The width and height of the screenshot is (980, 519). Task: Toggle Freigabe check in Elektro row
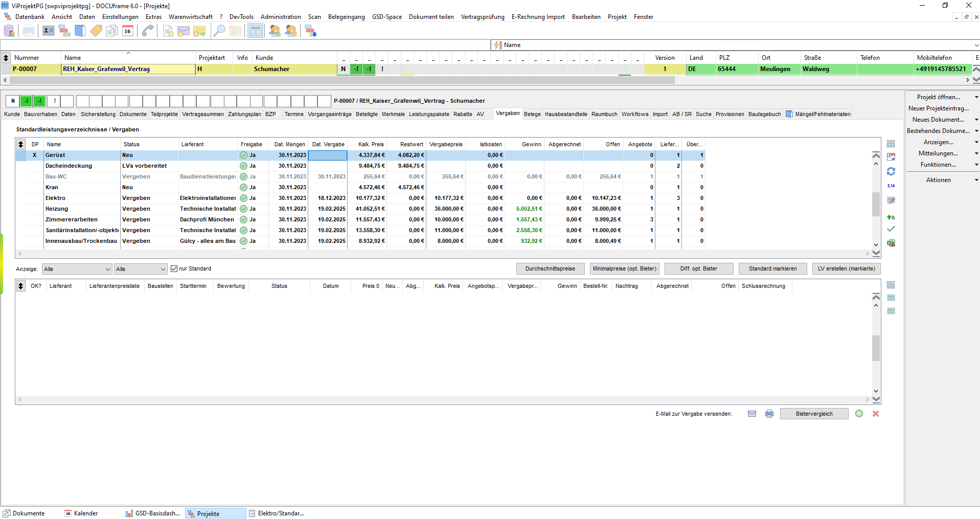click(243, 198)
